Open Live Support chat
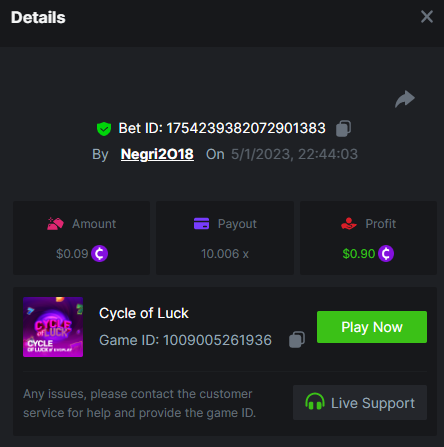 [x=360, y=402]
